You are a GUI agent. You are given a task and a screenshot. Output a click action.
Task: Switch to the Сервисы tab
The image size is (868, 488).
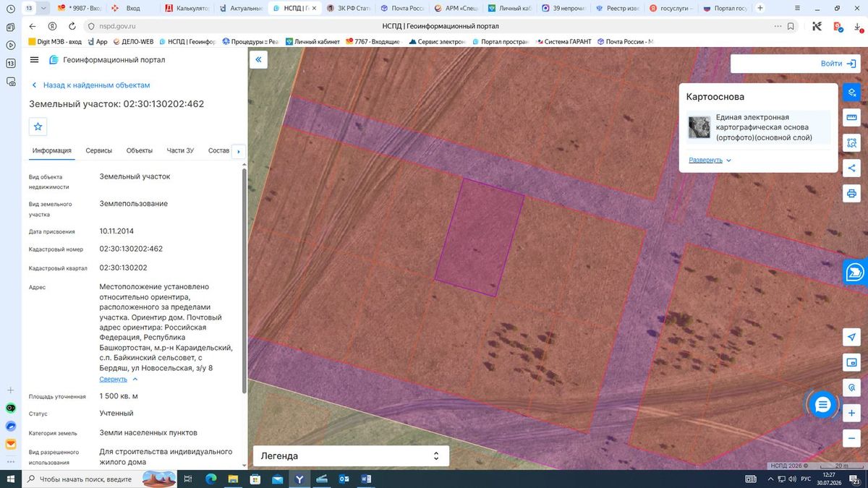pos(99,150)
